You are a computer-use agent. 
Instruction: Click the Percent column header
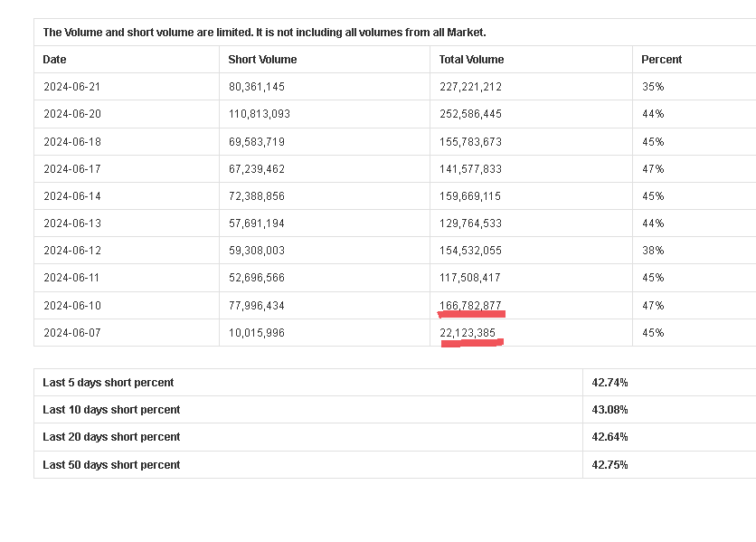[x=662, y=60]
